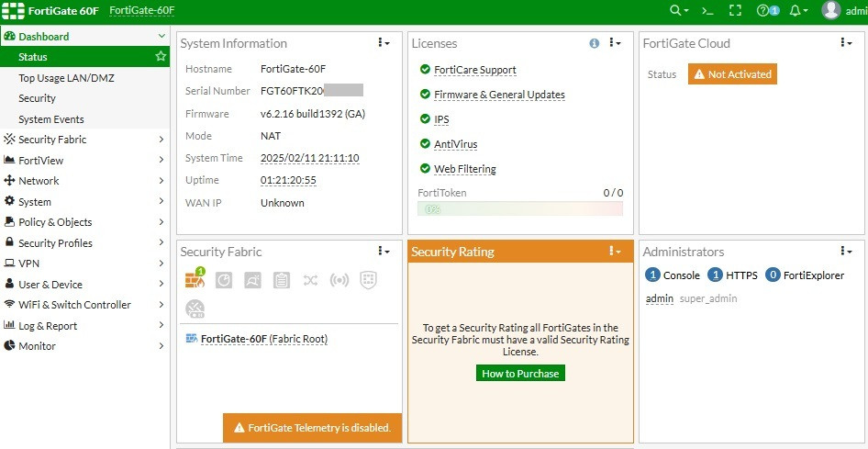Screen dimensions: 868x449
Task: Expand the Security Profiles menu
Action: coord(161,242)
